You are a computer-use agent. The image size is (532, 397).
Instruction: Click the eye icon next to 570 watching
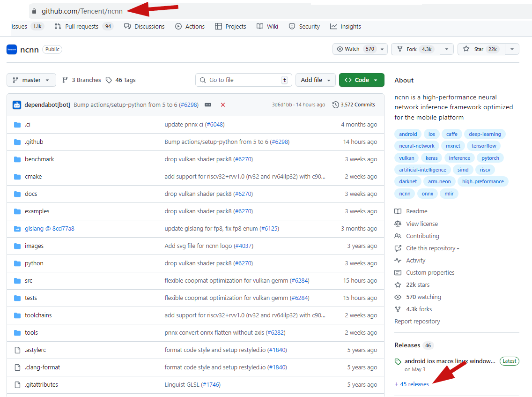[x=398, y=297]
